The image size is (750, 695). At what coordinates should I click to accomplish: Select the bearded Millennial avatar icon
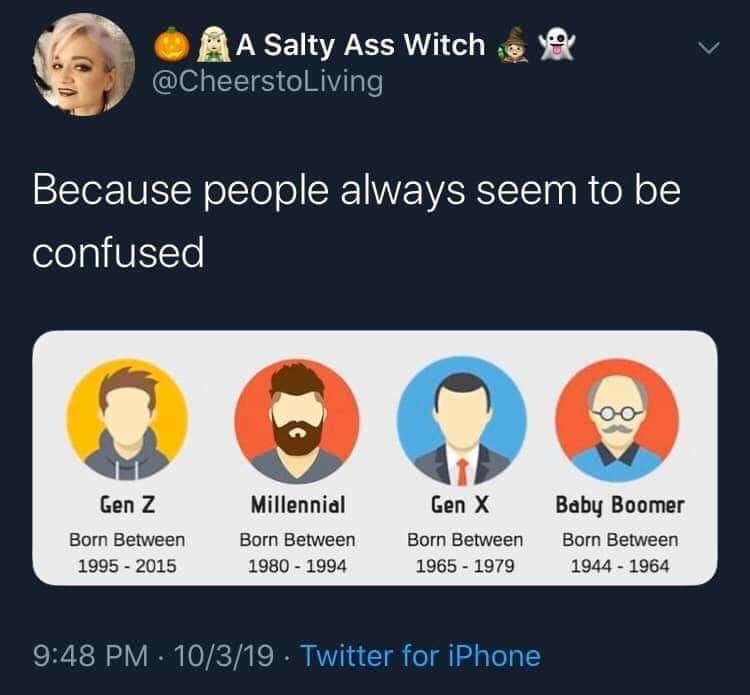click(x=297, y=420)
